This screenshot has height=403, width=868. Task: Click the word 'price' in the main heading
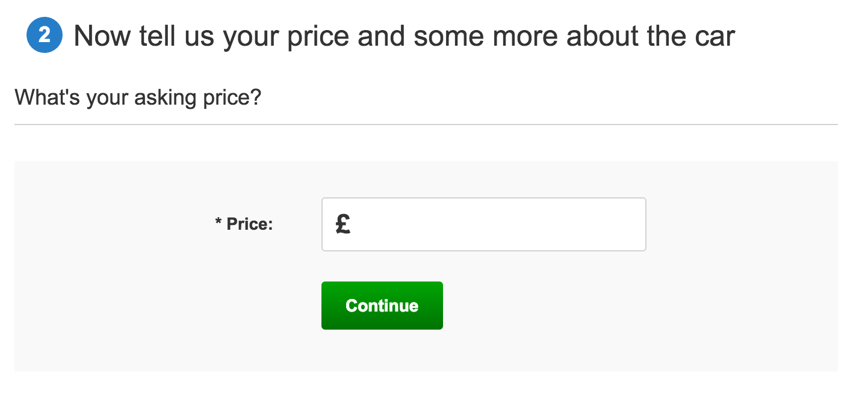[x=318, y=38]
